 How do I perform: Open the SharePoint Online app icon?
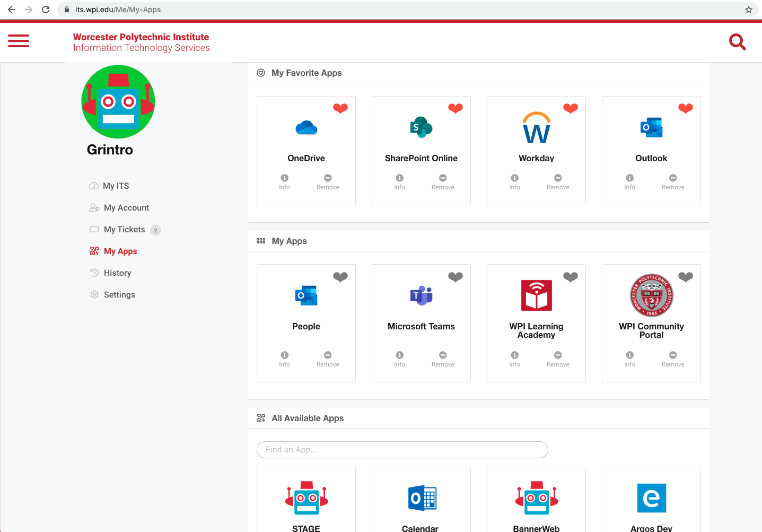(422, 127)
